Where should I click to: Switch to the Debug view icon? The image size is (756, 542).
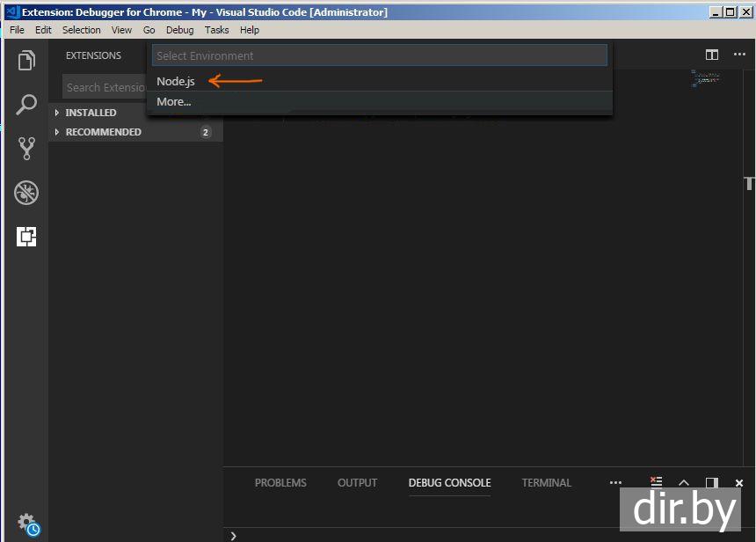pos(26,193)
